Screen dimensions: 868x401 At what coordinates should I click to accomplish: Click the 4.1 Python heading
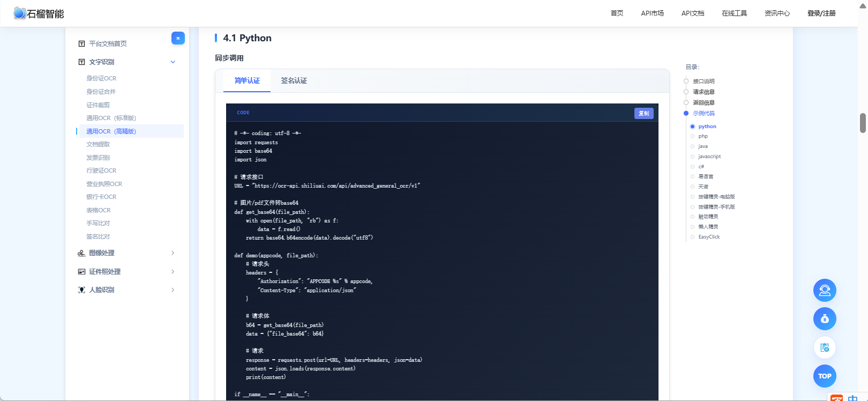point(247,38)
